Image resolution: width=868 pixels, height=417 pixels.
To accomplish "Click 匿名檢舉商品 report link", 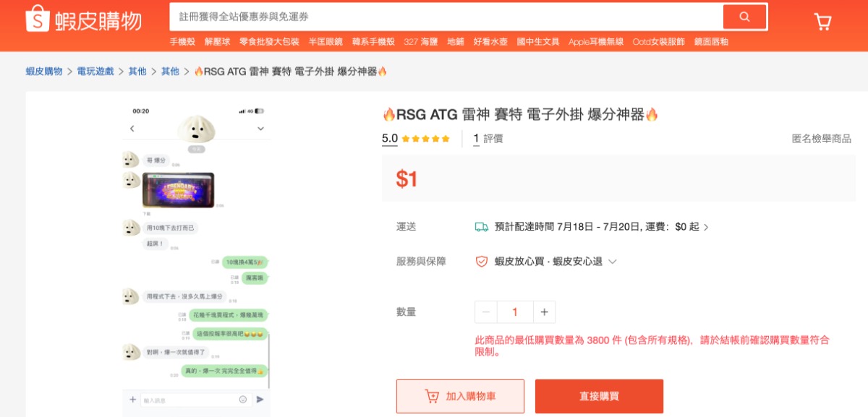I will pos(821,139).
